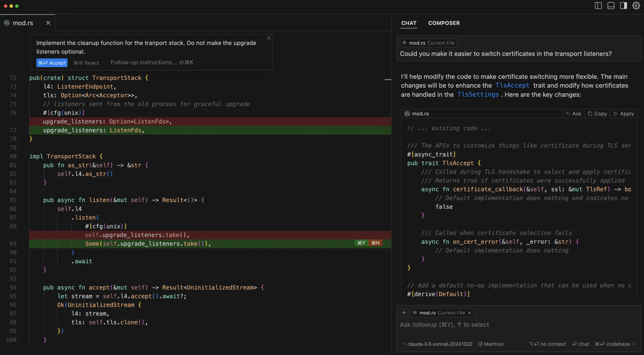Switch to the COMPOSER tab
Viewport: 644px width, 355px height.
coord(444,23)
